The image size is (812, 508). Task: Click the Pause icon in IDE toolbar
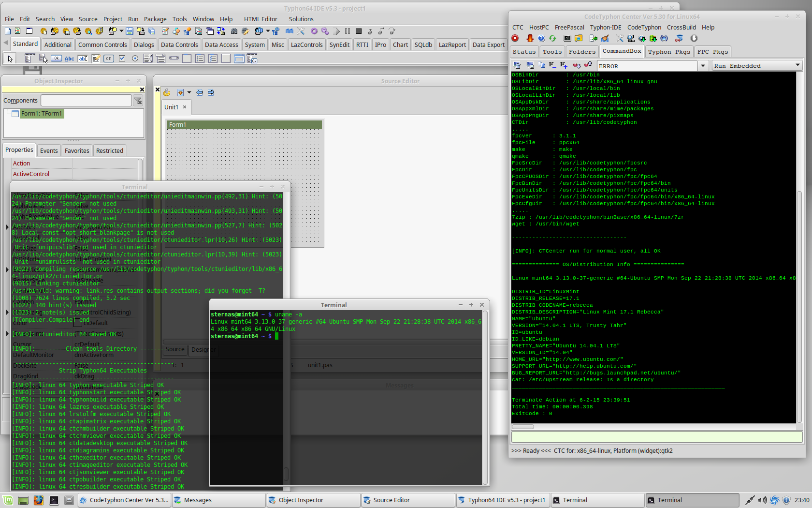pos(348,31)
